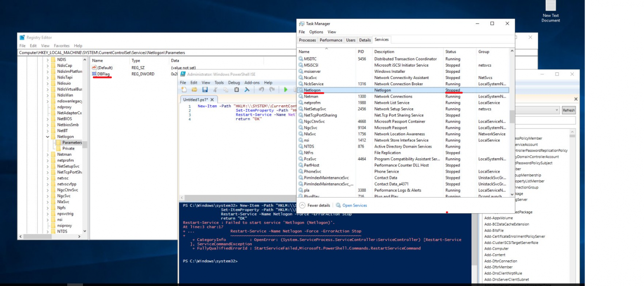Expand the NDIS registry key
The height and width of the screenshot is (286, 644).
pyautogui.click(x=48, y=60)
